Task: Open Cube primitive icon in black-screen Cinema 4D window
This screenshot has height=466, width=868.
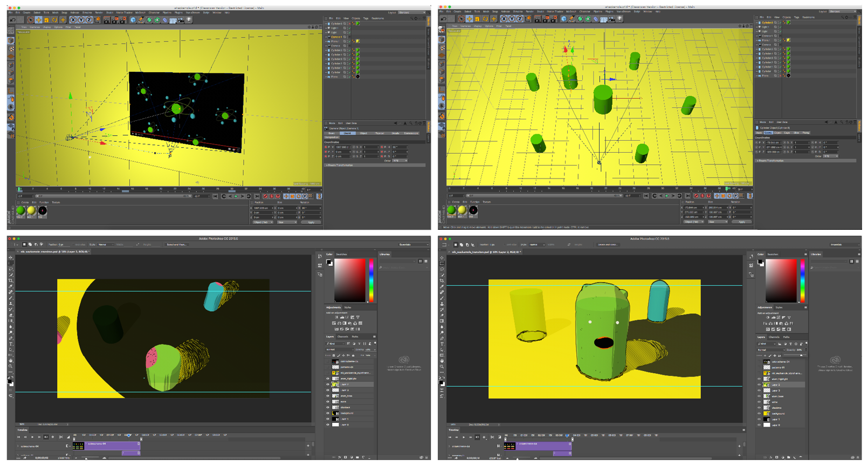Action: click(133, 20)
